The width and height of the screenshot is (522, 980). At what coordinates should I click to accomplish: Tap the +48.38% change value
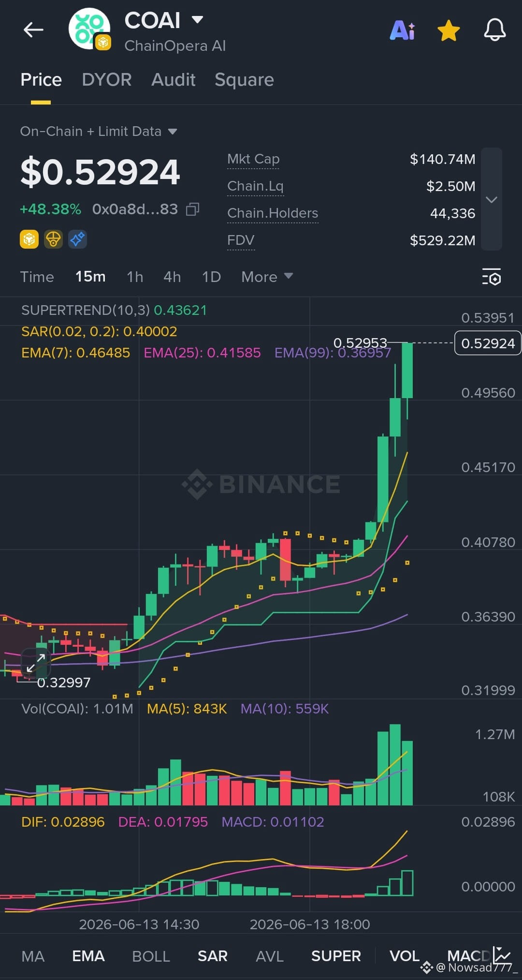point(50,209)
